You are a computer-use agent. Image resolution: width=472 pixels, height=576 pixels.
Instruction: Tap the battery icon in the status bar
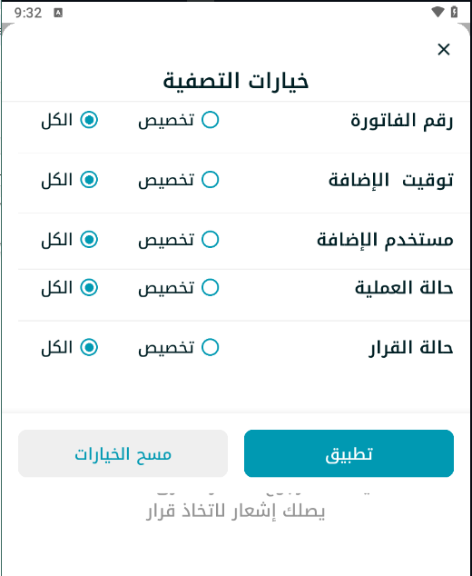pyautogui.click(x=454, y=12)
